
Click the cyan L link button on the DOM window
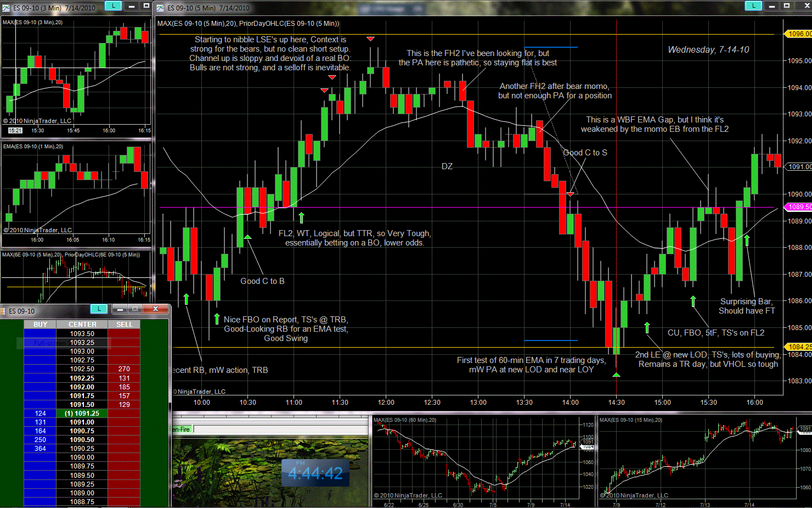[99, 309]
